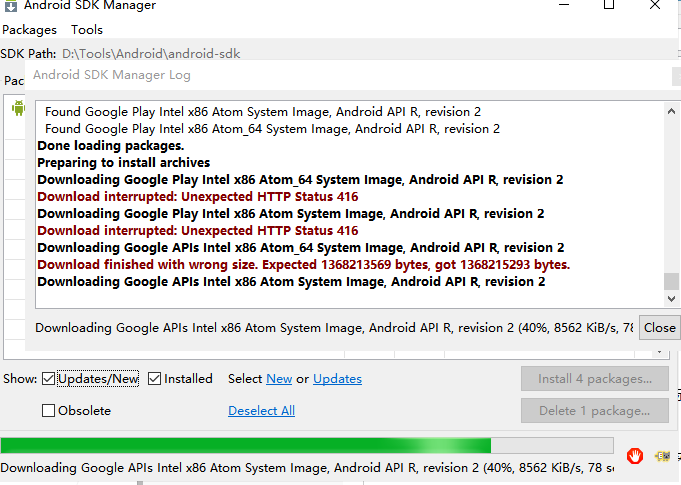Toggle the Updates/New checkbox
This screenshot has width=681, height=485.
tap(48, 379)
